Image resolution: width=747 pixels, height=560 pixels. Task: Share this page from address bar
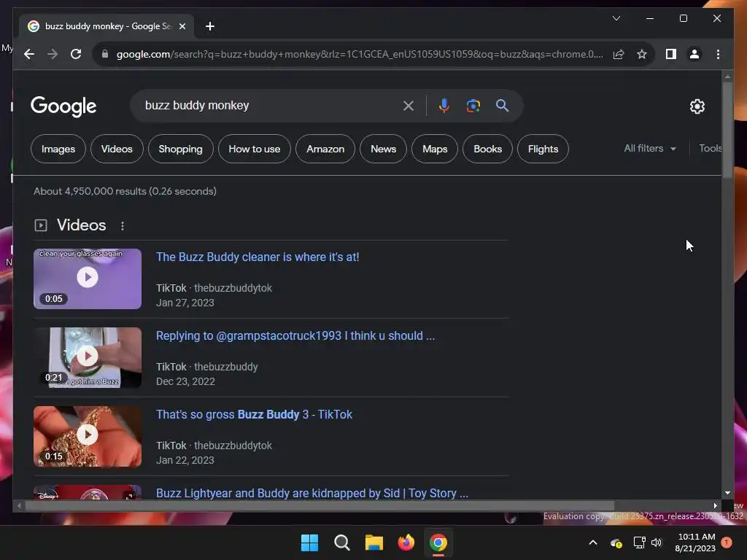point(619,54)
